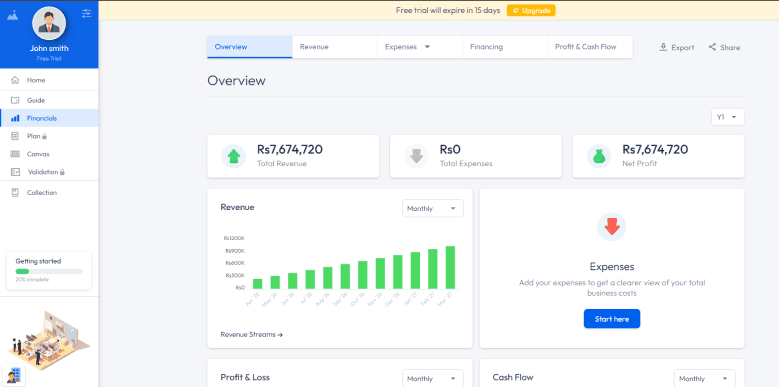The image size is (779, 387).
Task: Click the Home house icon
Action: click(x=15, y=80)
